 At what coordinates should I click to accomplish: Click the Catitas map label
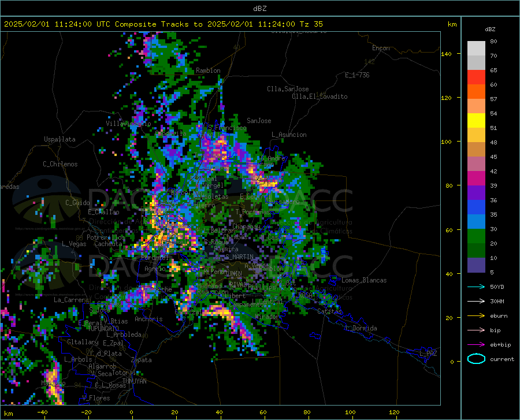click(x=329, y=311)
